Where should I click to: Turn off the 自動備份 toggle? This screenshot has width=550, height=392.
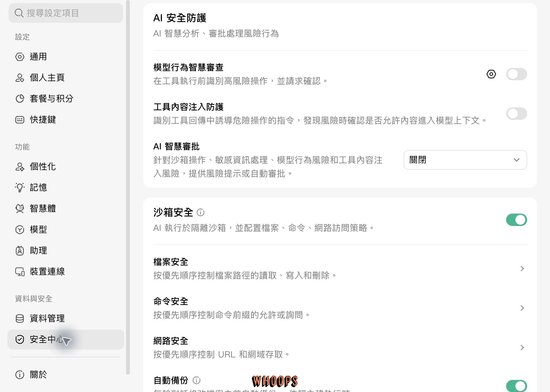point(516,386)
